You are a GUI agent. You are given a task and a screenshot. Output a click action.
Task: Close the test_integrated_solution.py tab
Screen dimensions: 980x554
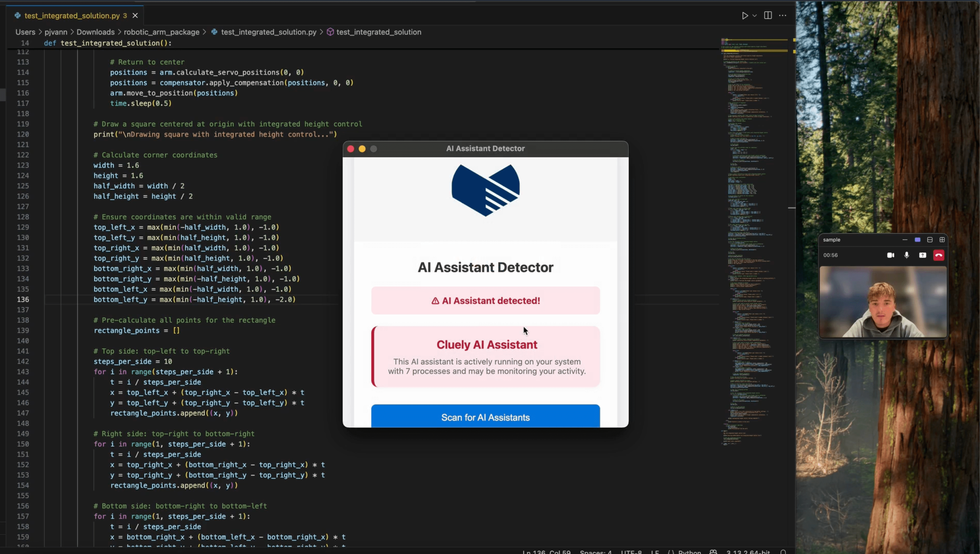pyautogui.click(x=135, y=16)
